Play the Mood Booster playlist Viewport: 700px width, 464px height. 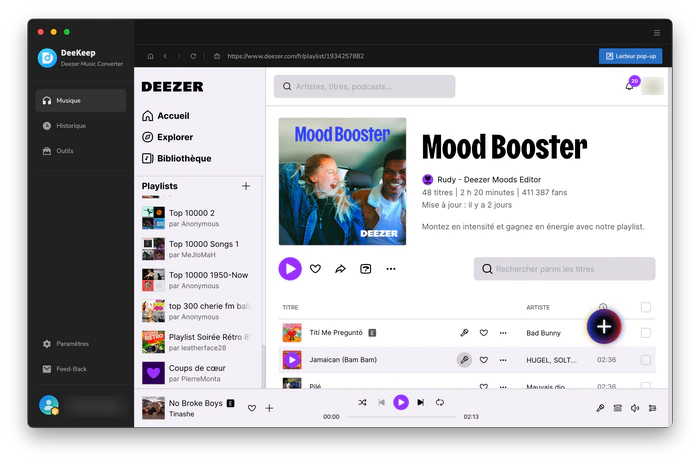coord(290,269)
